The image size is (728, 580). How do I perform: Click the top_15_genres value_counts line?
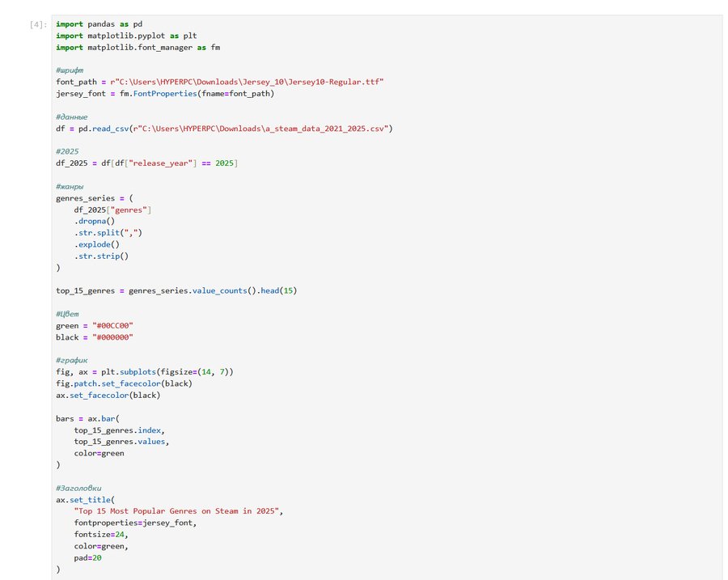click(176, 290)
